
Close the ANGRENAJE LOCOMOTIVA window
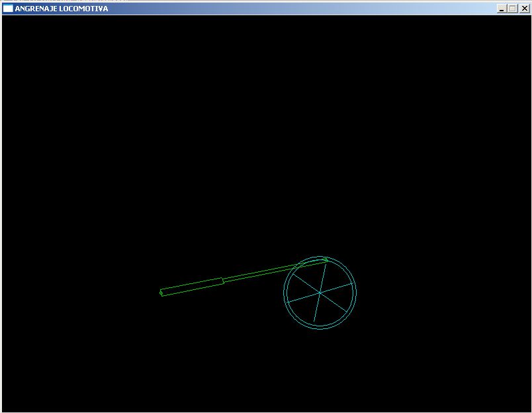[524, 9]
